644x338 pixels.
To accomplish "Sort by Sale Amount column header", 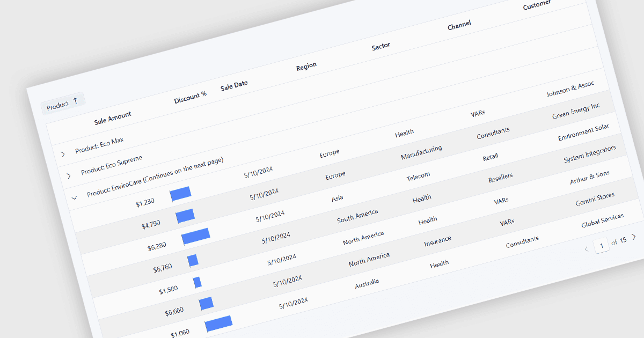I will pos(113,117).
